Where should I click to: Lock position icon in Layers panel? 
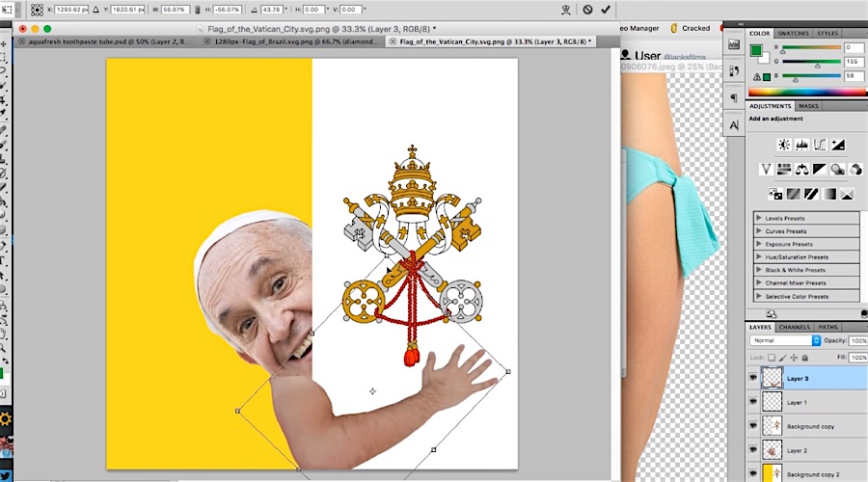click(794, 358)
